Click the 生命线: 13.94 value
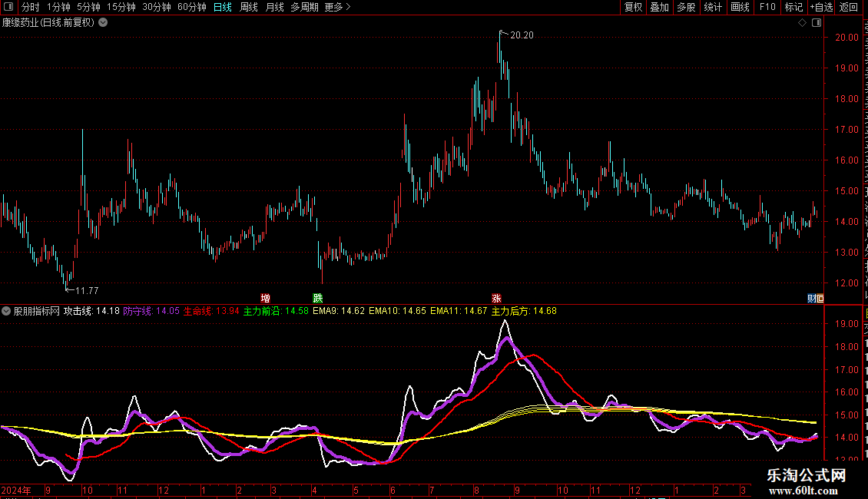Screen dimensions: 868x499 211,311
